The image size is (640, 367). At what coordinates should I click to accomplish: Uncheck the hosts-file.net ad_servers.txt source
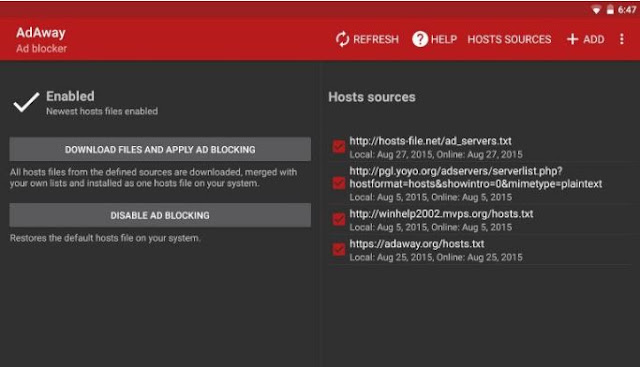(x=339, y=147)
